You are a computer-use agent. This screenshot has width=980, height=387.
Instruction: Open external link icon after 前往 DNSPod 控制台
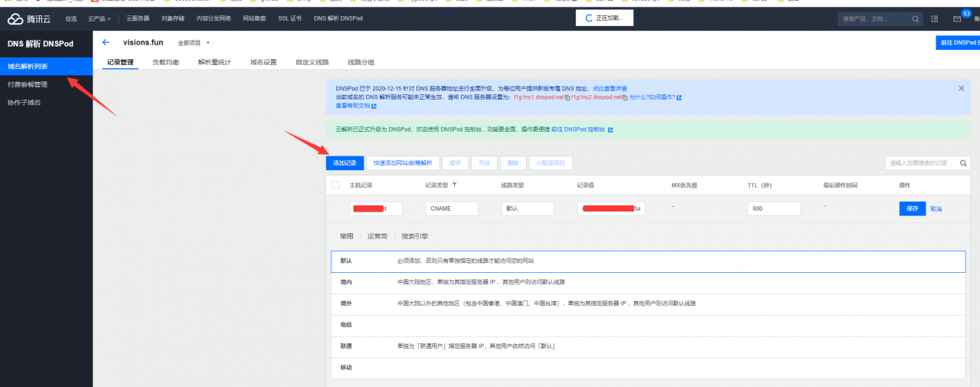tap(609, 130)
